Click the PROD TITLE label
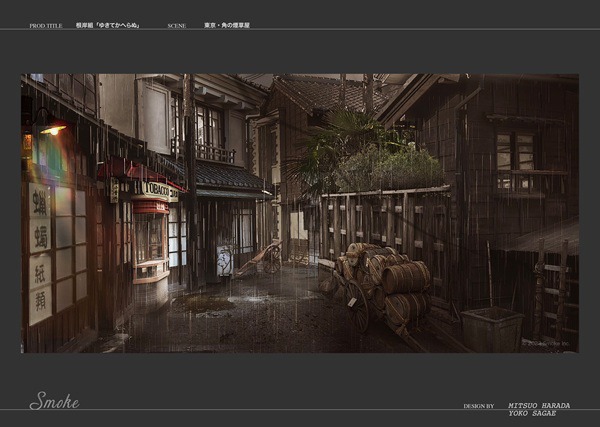600x427 pixels. [x=45, y=25]
